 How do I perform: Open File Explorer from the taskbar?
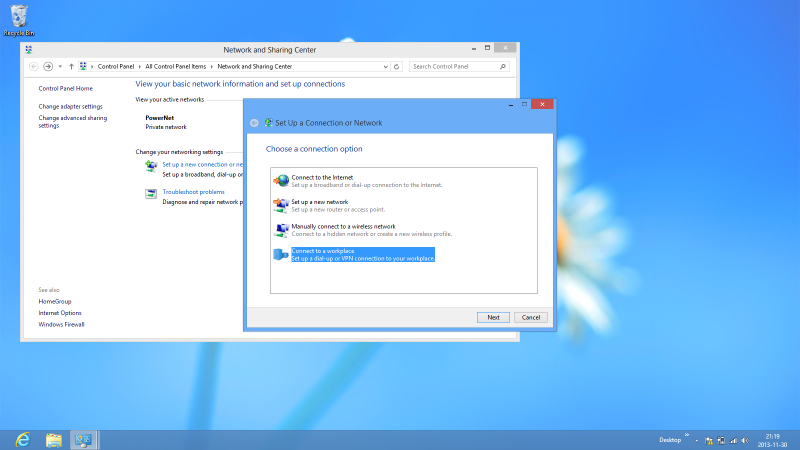click(54, 439)
